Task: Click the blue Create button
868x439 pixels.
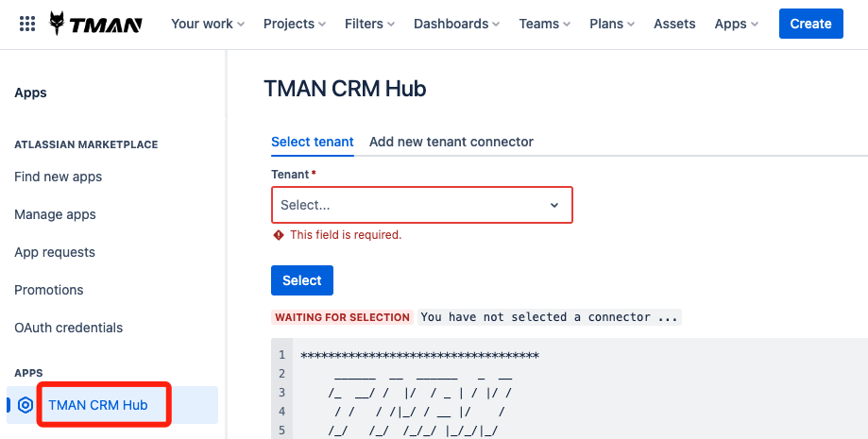Action: (811, 24)
